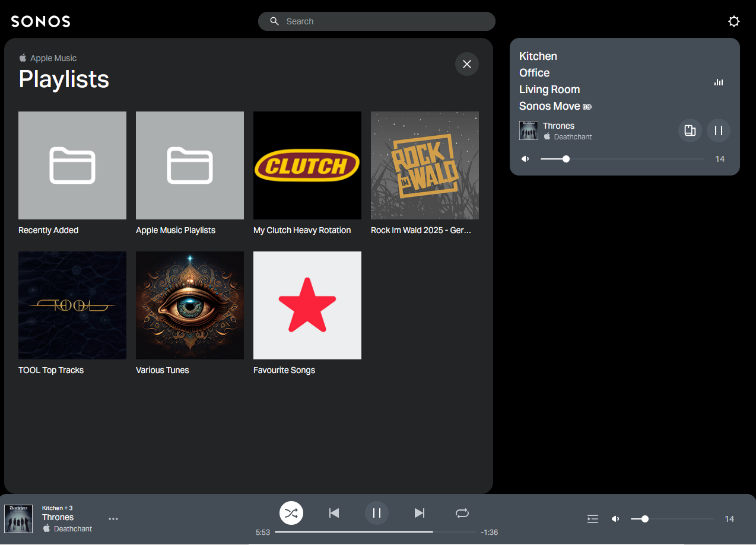Click the 'Rock Im Wald 2025' label
Image resolution: width=756 pixels, height=545 pixels.
tap(421, 230)
